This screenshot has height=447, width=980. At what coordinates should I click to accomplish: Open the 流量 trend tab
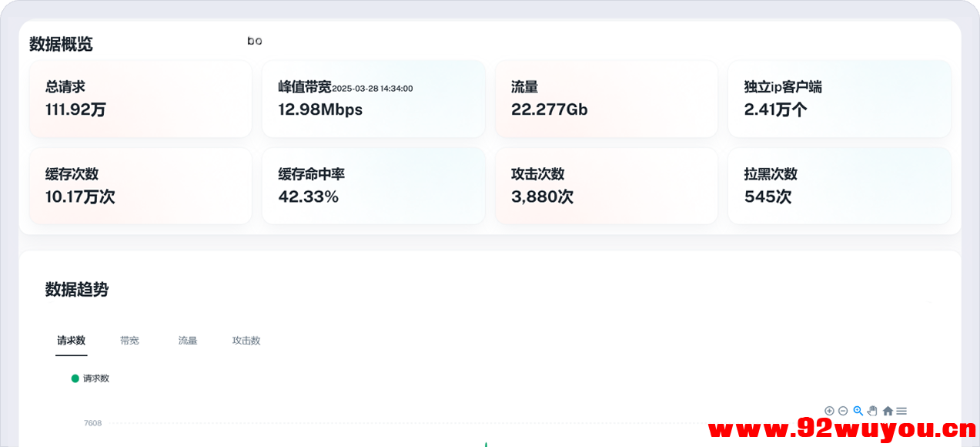click(x=188, y=341)
